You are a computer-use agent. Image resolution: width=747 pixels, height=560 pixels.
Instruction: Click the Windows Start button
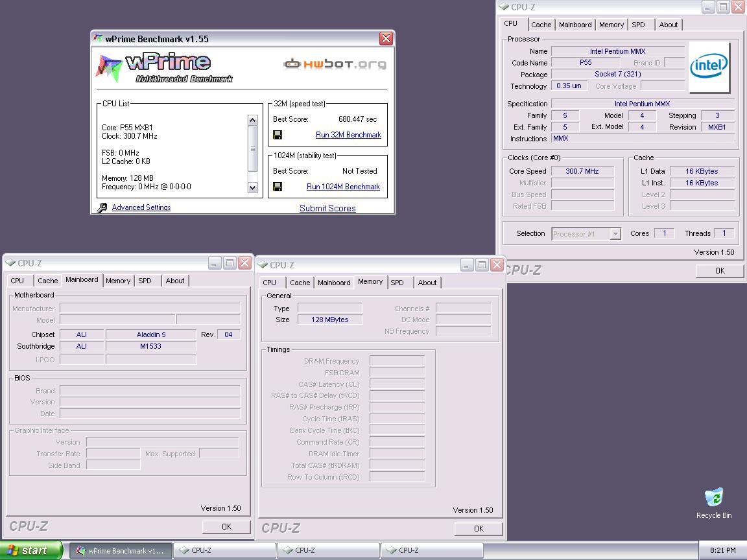(31, 550)
